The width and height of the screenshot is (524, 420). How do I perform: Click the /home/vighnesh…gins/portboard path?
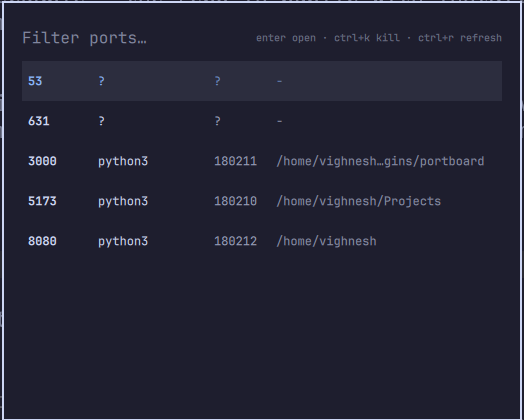coord(380,161)
